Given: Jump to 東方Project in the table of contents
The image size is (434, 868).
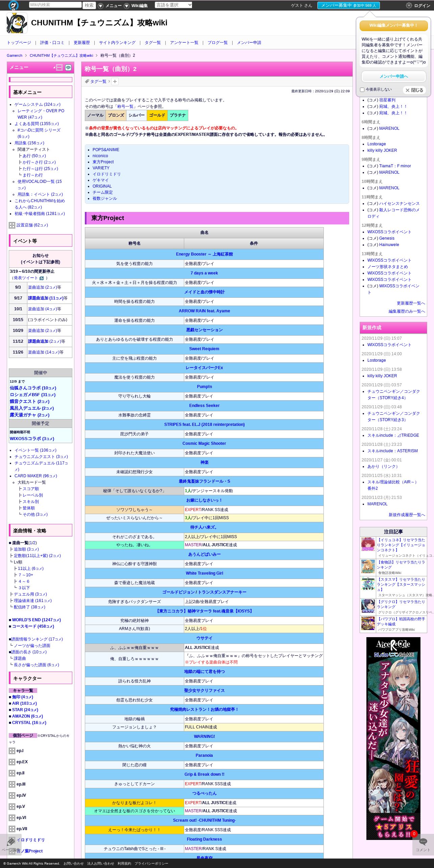Looking at the screenshot, I should click(103, 162).
